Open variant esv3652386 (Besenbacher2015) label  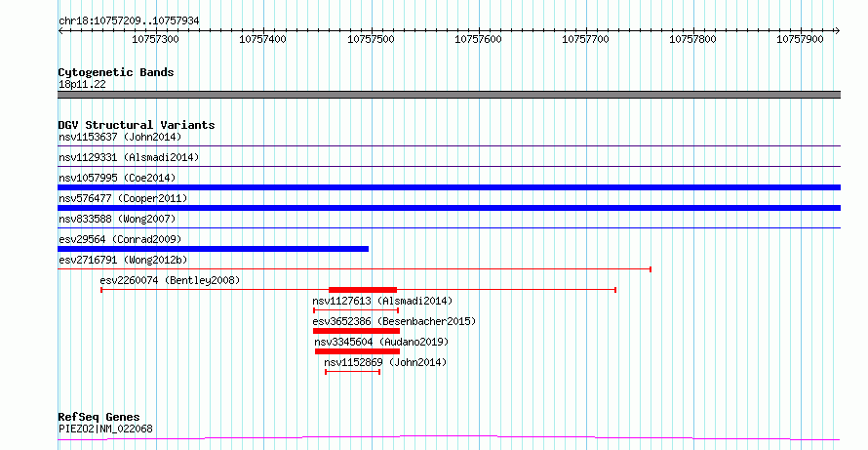[x=394, y=321]
